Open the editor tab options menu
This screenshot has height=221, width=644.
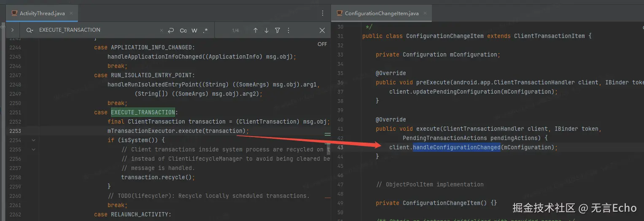(x=323, y=13)
